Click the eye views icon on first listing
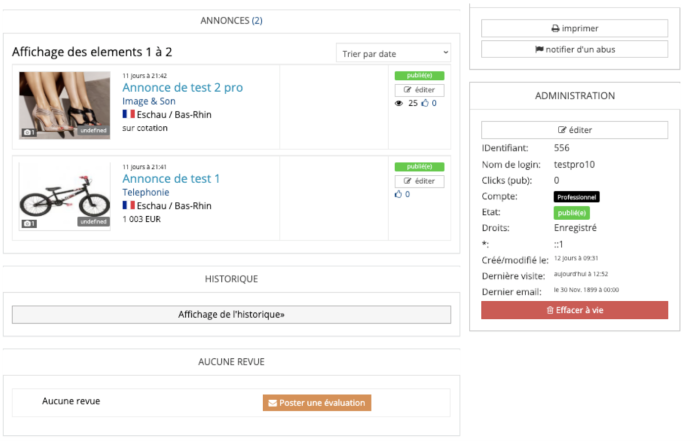 (x=399, y=103)
